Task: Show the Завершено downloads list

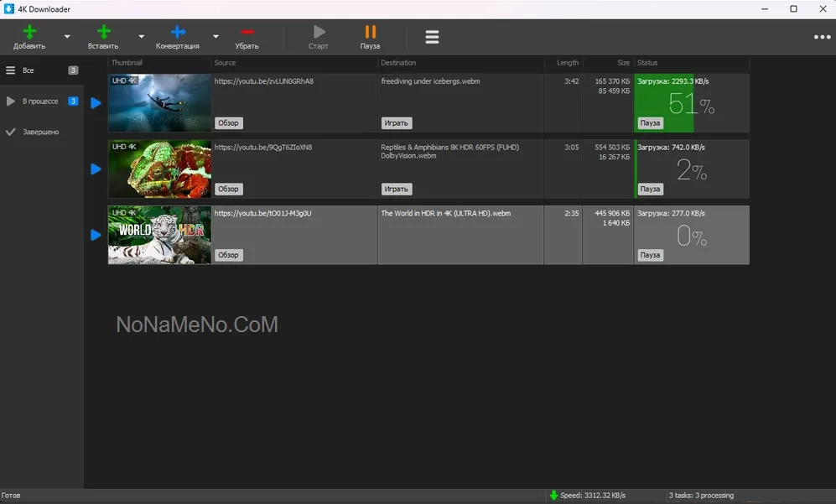Action: [x=40, y=132]
